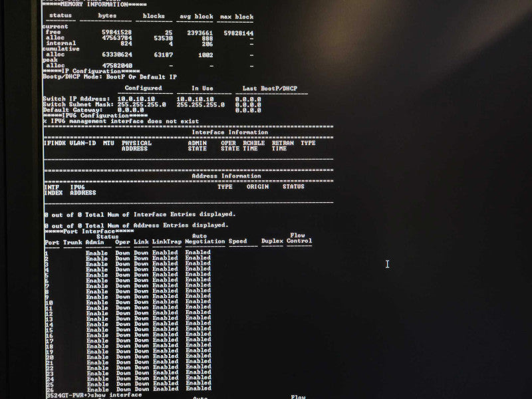Click Oper 'Down' in port 20 row

[x=123, y=357]
